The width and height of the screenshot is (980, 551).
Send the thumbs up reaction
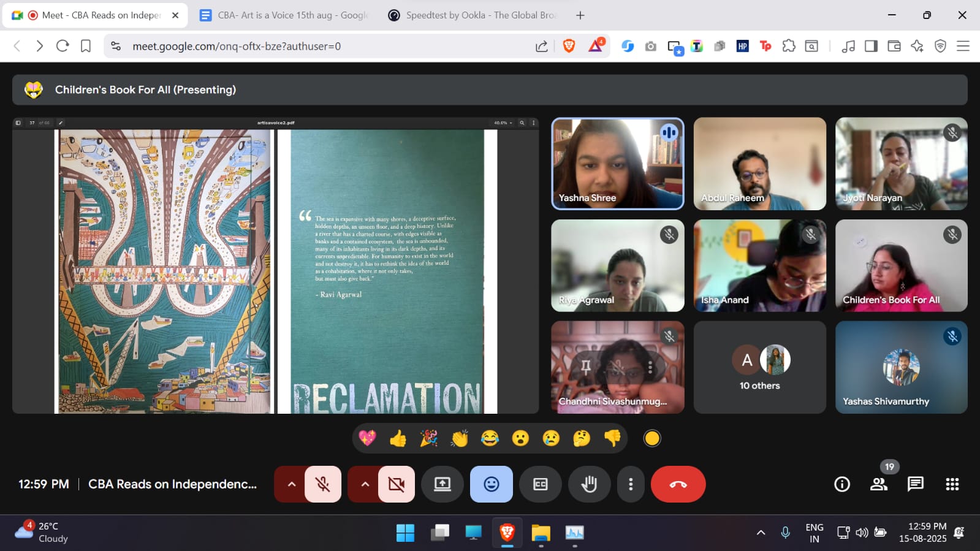(398, 438)
